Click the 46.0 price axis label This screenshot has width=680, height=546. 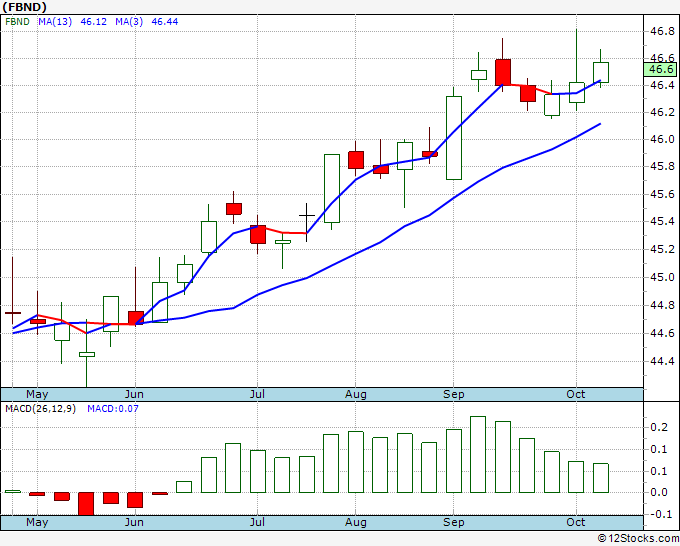(662, 140)
